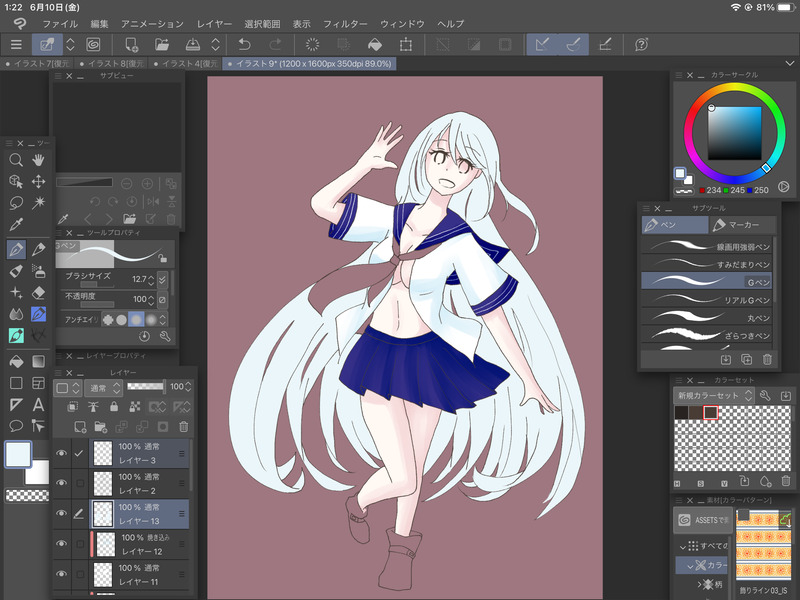The image size is (800, 600).
Task: Click the Scale/transform icon in command bar
Action: point(406,44)
